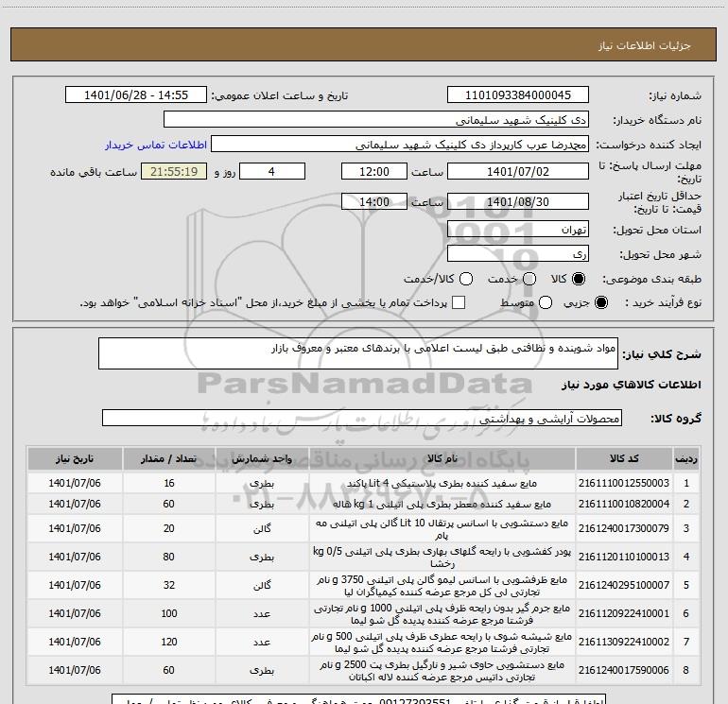Click the واحد شمارش column header

tap(262, 459)
